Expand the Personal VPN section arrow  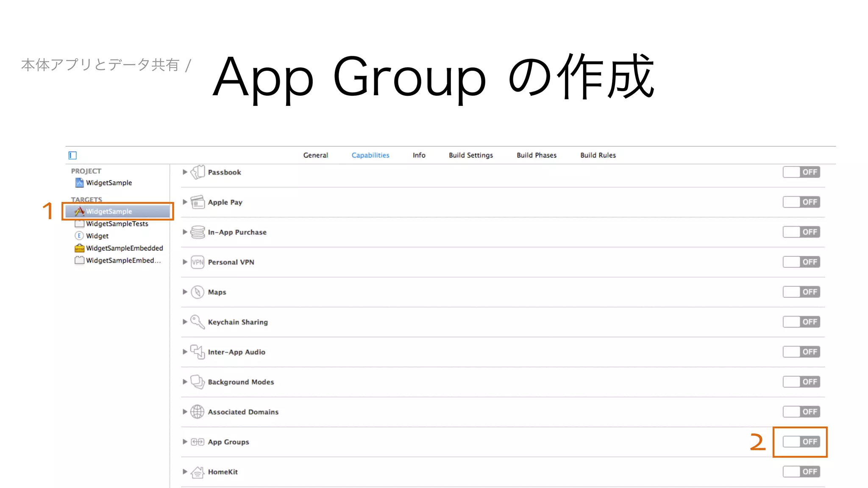(185, 262)
